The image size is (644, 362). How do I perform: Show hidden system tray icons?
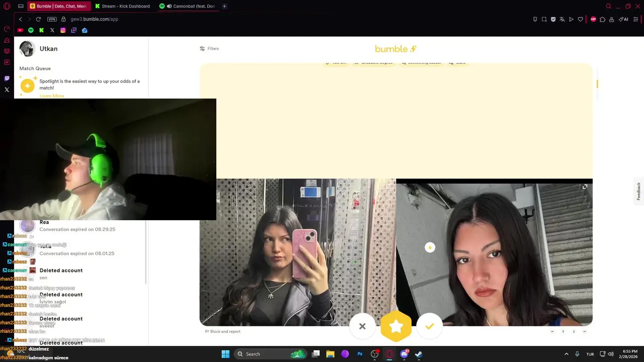(566, 354)
